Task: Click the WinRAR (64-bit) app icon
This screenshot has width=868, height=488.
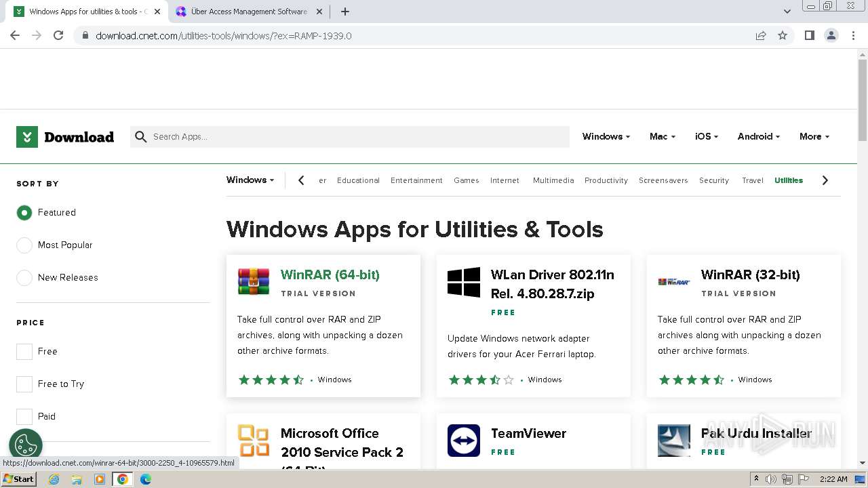Action: click(254, 282)
